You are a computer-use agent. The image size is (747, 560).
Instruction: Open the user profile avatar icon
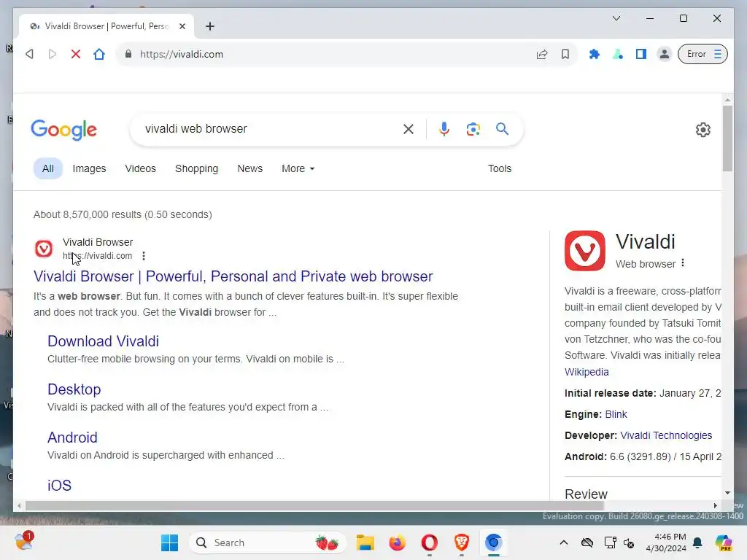pyautogui.click(x=664, y=54)
